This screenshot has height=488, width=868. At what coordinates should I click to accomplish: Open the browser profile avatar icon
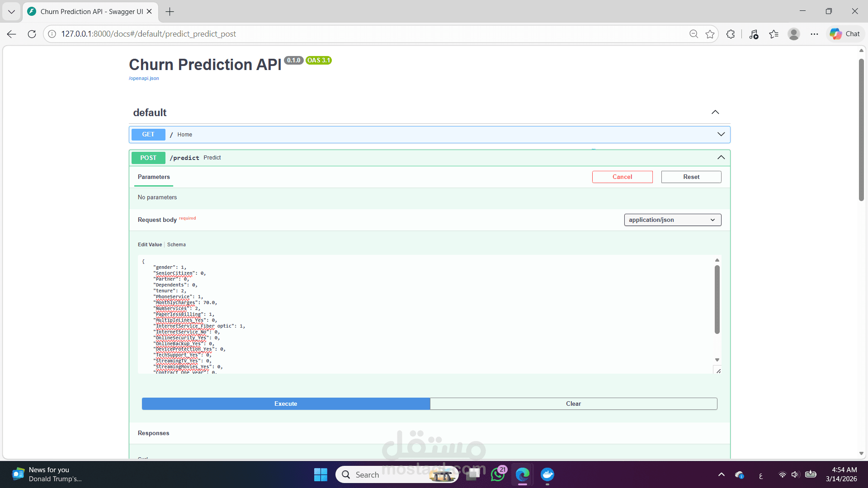pos(794,34)
